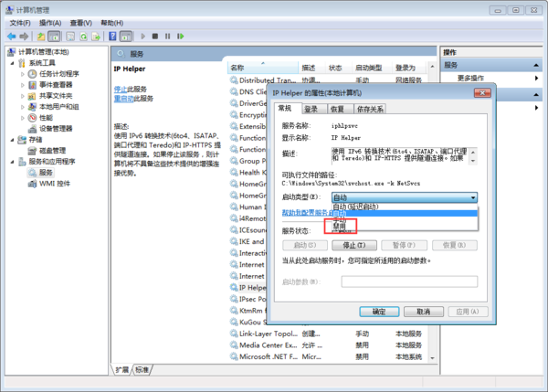Sort services by 名称 column header

pos(263,68)
